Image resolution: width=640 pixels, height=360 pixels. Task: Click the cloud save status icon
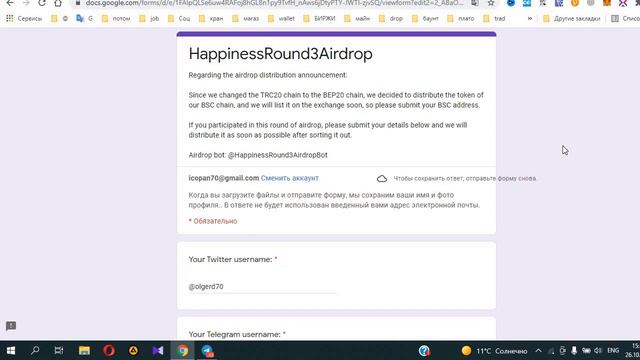(x=382, y=178)
